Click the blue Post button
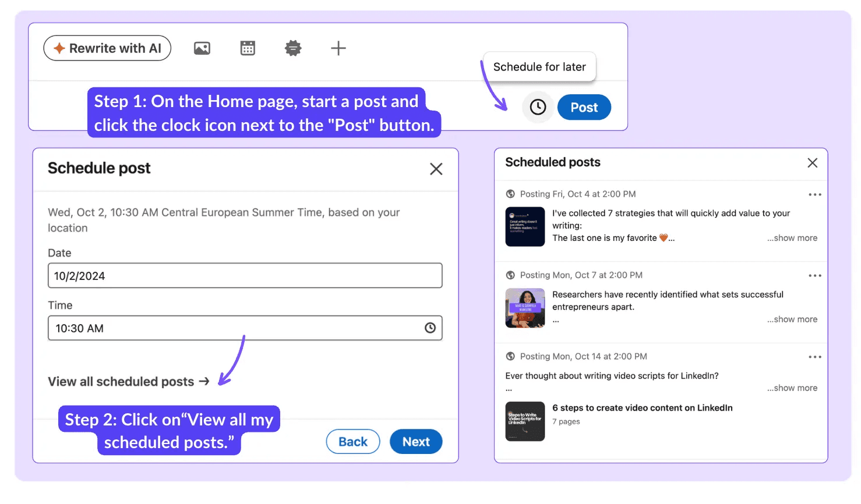Screen dimensions: 861x504 point(584,107)
